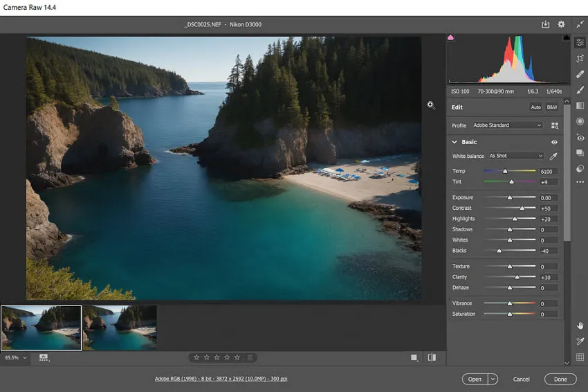Screen dimensions: 588x392
Task: Select the Color Sampler eyedropper tool
Action: click(x=580, y=341)
